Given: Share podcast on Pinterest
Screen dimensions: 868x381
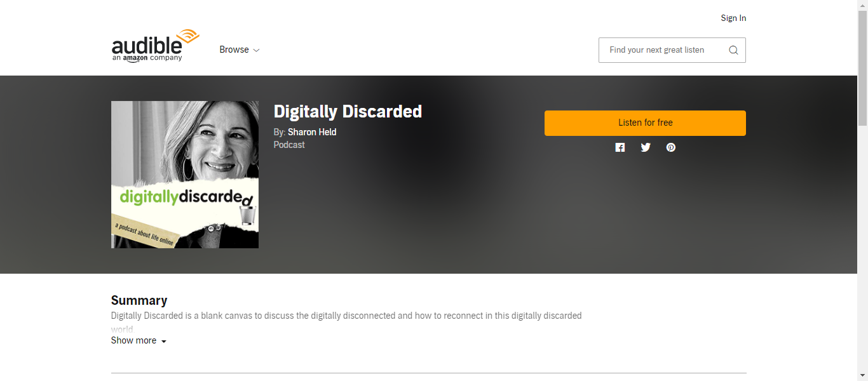Looking at the screenshot, I should (x=671, y=147).
